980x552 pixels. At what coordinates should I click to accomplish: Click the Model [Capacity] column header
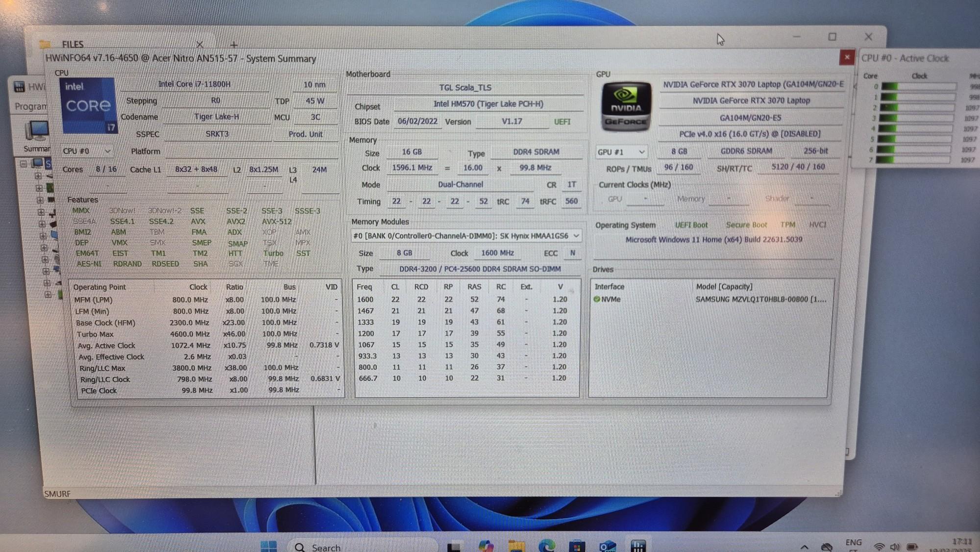coord(724,287)
